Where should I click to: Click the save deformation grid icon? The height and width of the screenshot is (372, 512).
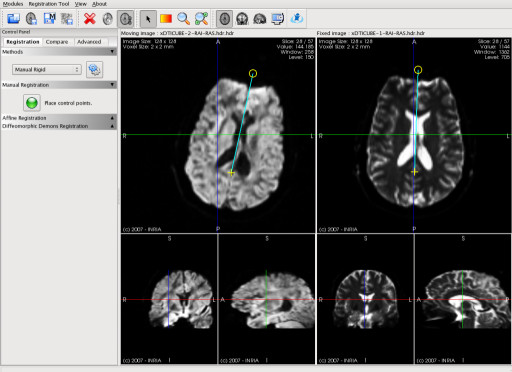[67, 18]
